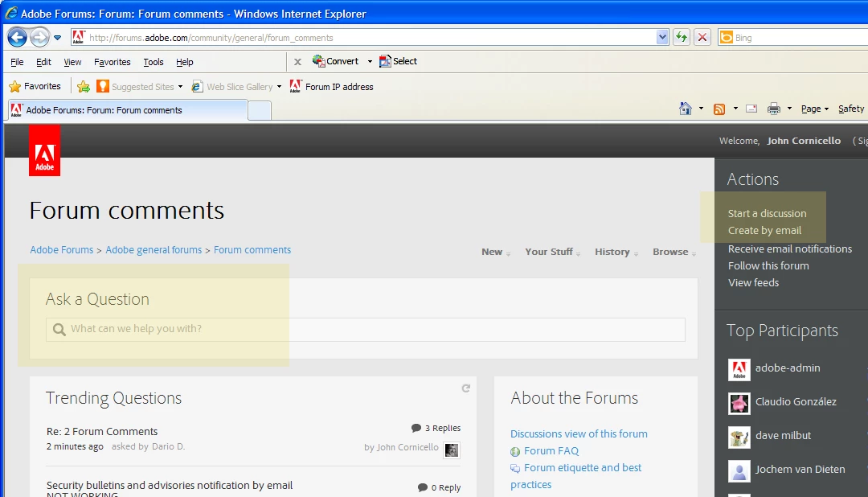
Task: Open Suggested Sites favorites item
Action: pyautogui.click(x=136, y=86)
